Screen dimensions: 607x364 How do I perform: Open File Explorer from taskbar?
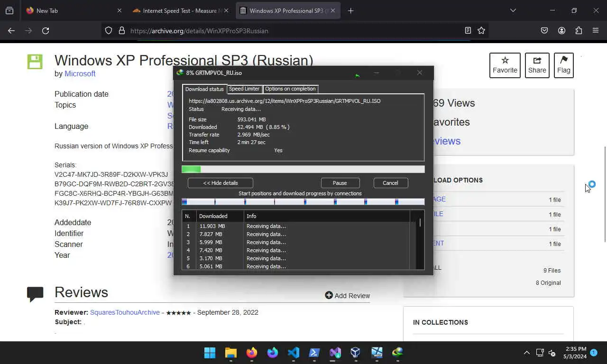tap(230, 353)
